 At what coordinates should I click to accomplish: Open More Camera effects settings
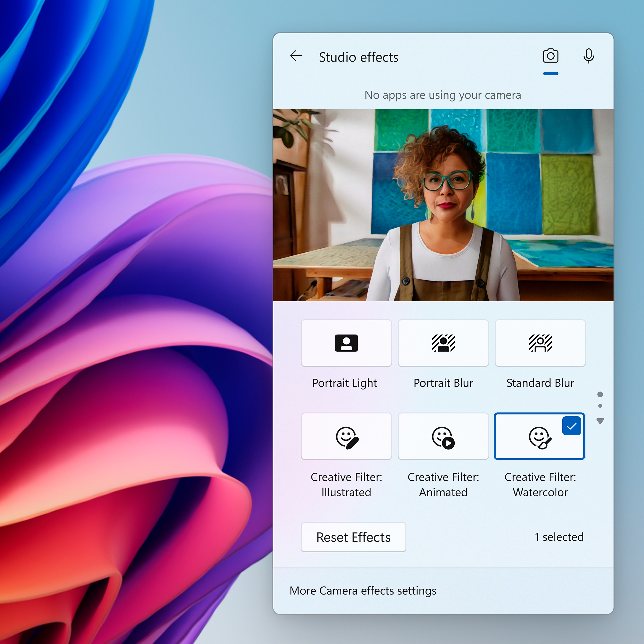pos(363,591)
